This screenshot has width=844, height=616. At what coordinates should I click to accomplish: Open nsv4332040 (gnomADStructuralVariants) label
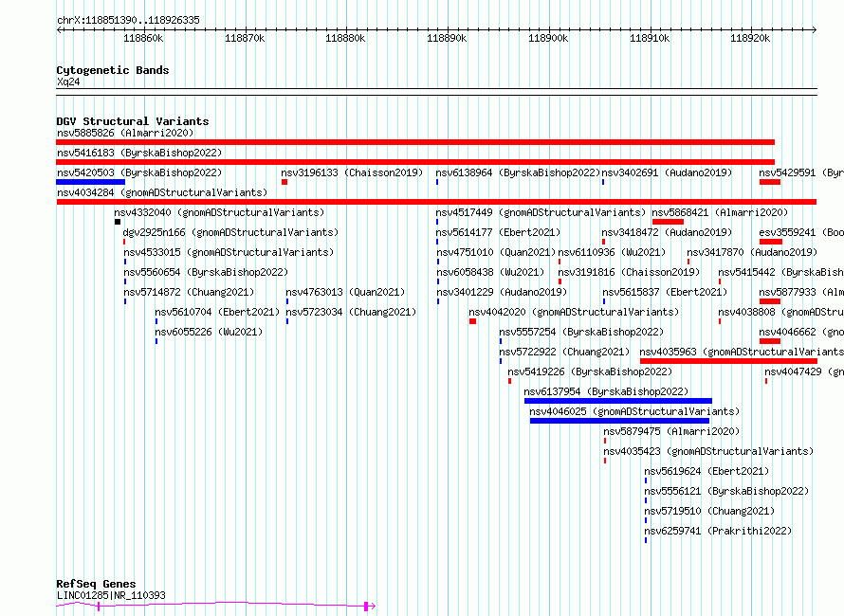click(219, 212)
